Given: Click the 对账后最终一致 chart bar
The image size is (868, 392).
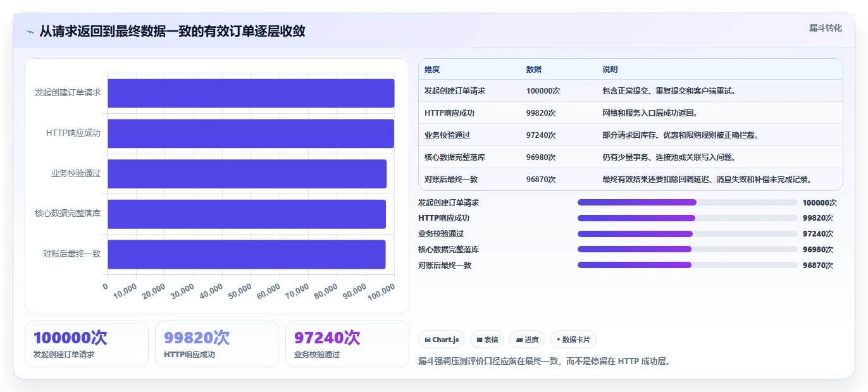Looking at the screenshot, I should click(247, 254).
